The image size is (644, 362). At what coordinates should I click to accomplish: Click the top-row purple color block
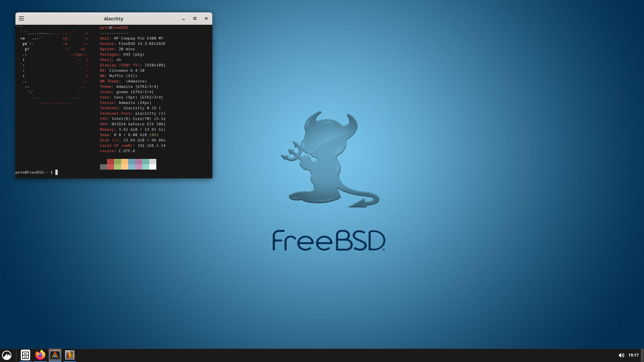pyautogui.click(x=139, y=162)
